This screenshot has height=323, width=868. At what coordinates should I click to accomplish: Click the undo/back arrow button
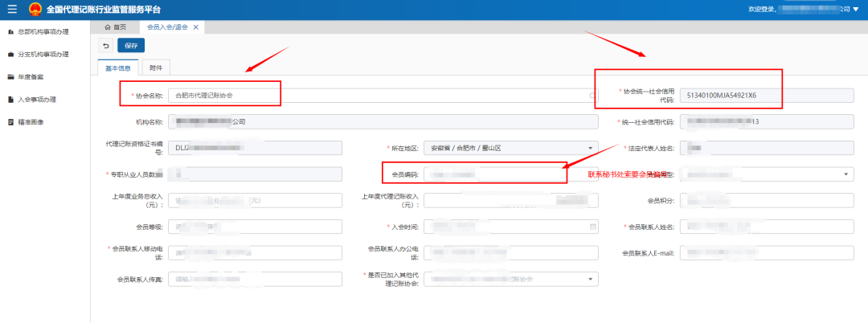(106, 45)
